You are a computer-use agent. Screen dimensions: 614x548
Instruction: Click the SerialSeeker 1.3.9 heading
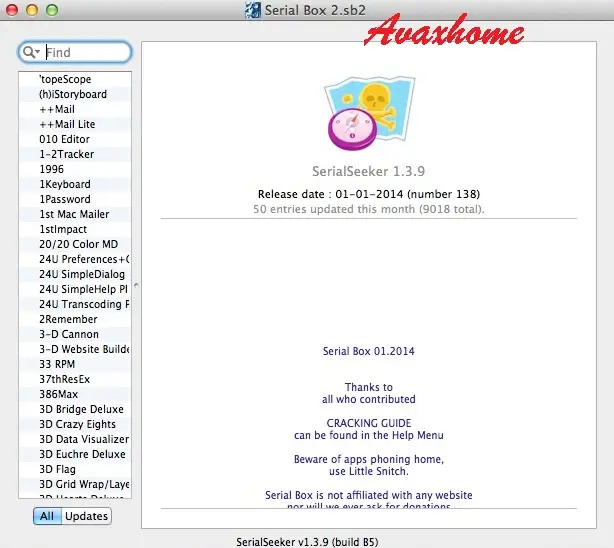(368, 171)
